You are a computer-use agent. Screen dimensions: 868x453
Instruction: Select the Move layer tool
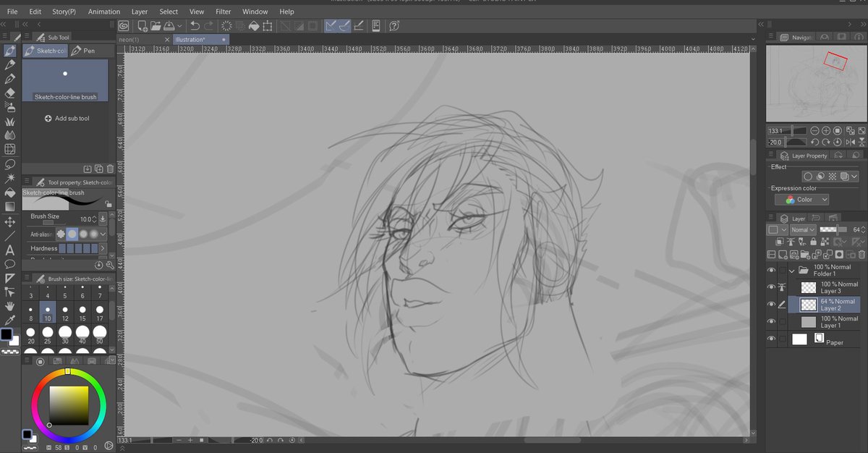[10, 221]
